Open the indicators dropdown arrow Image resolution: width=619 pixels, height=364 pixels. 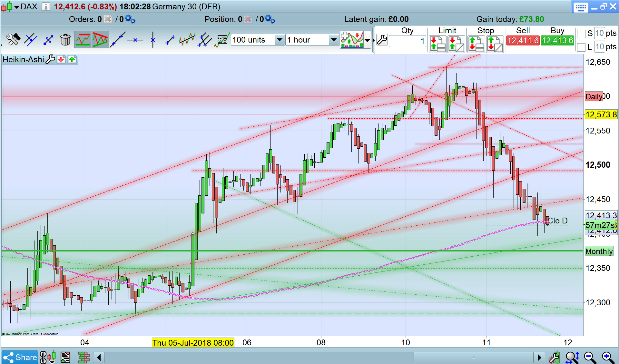(x=367, y=40)
